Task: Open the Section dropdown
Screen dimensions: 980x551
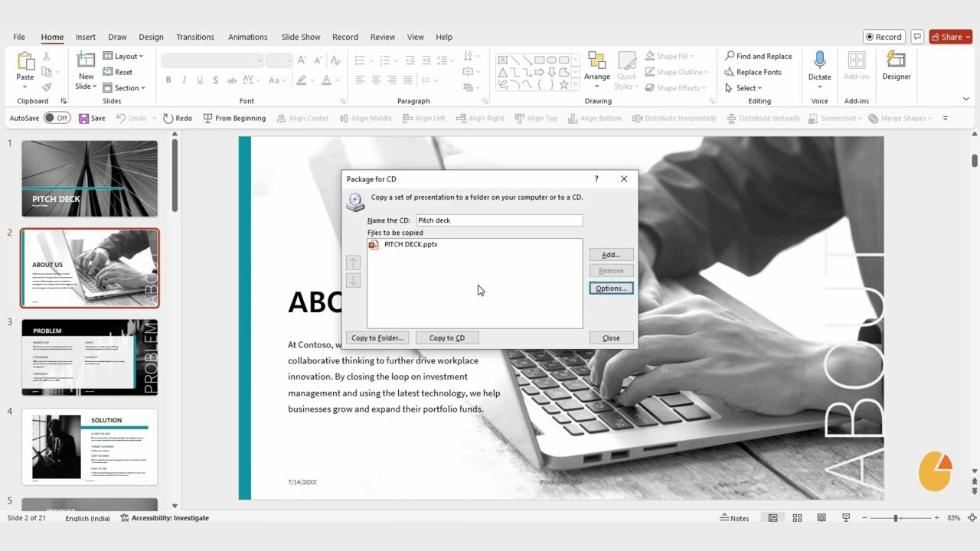Action: click(x=123, y=88)
